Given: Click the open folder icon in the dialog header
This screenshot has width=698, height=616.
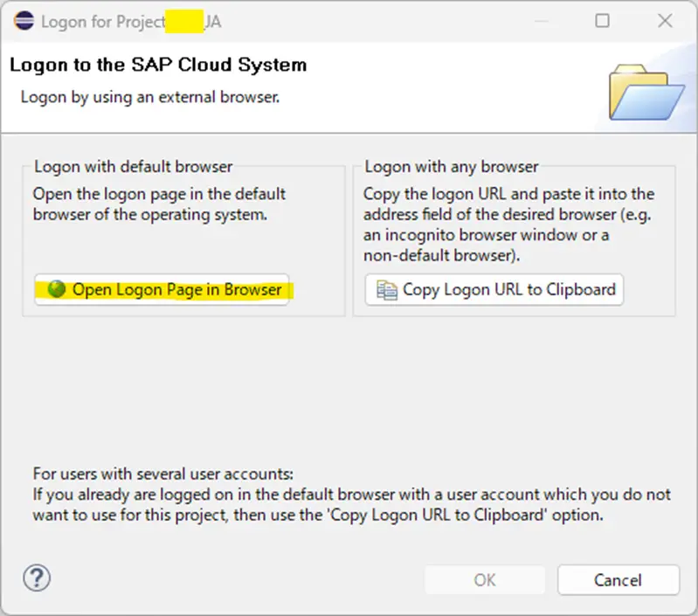Looking at the screenshot, I should (646, 93).
